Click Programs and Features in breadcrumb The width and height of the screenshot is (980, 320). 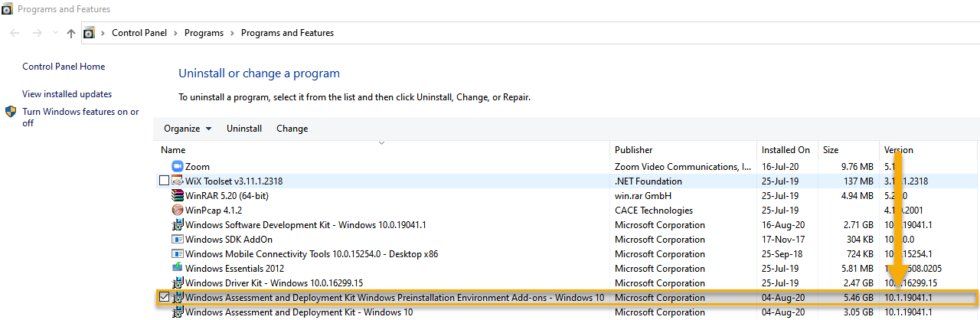(x=287, y=33)
